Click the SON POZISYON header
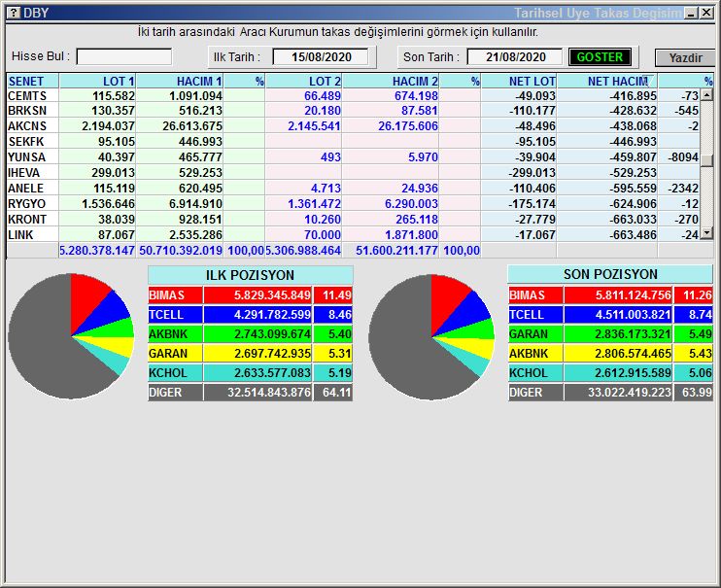 (x=610, y=275)
